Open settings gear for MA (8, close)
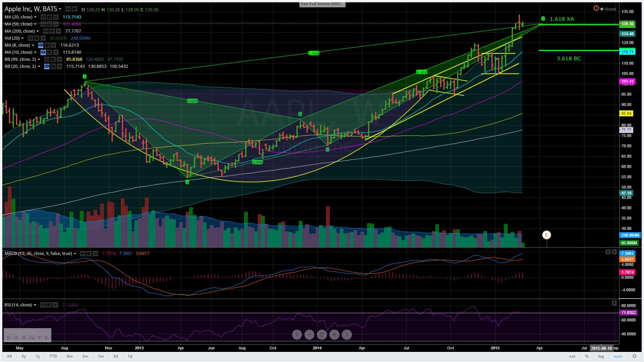 pos(47,45)
